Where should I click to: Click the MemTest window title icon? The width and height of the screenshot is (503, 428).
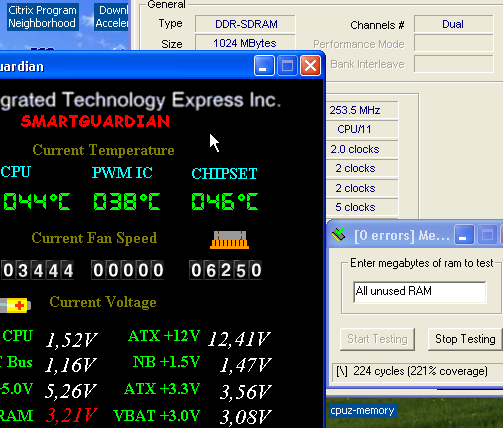[x=339, y=235]
